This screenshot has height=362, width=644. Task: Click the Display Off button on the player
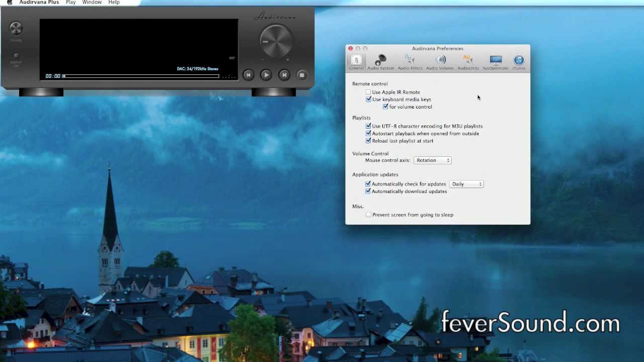[16, 56]
